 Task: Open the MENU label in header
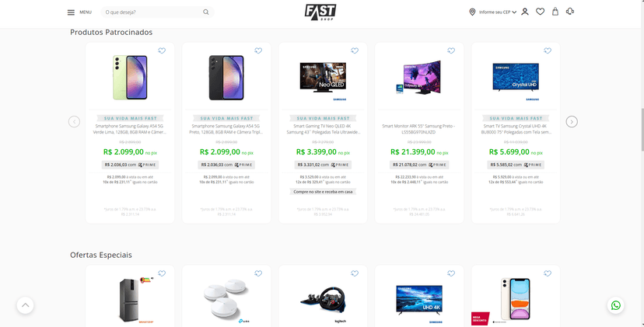pos(86,12)
